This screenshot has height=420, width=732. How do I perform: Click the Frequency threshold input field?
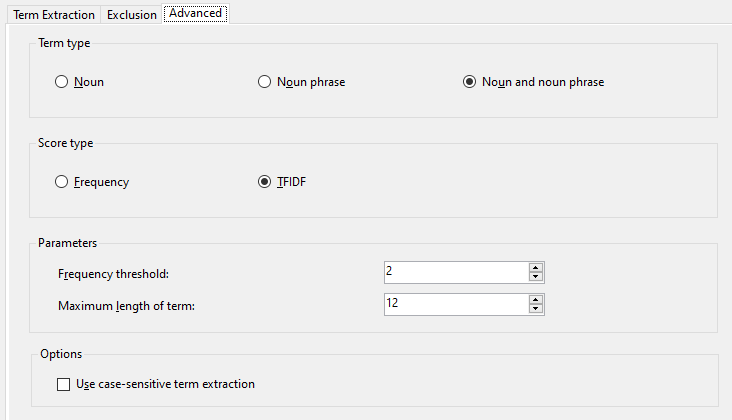coord(455,272)
